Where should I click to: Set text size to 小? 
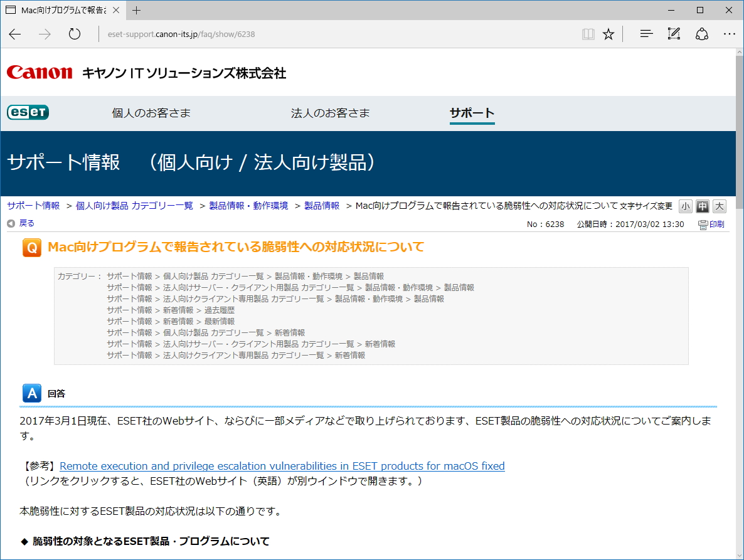(x=686, y=206)
